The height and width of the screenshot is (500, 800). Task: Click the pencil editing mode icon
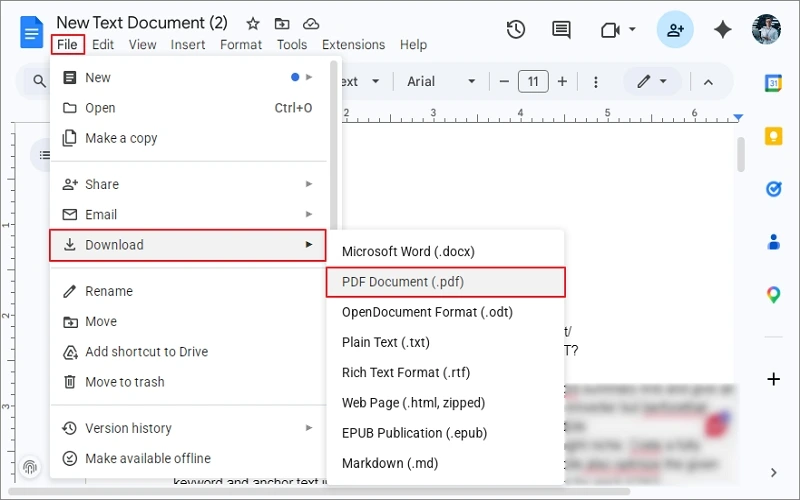click(x=643, y=81)
